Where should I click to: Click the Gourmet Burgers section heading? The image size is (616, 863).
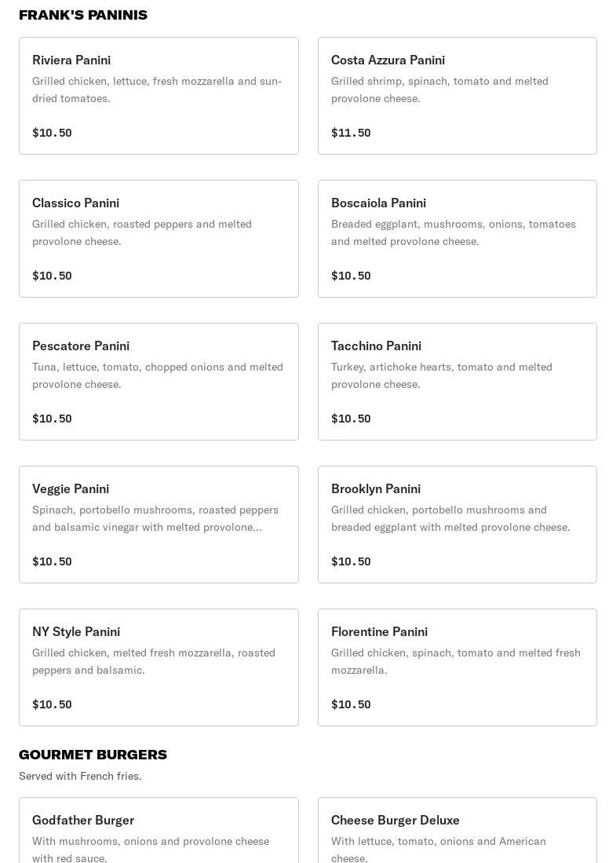[93, 755]
